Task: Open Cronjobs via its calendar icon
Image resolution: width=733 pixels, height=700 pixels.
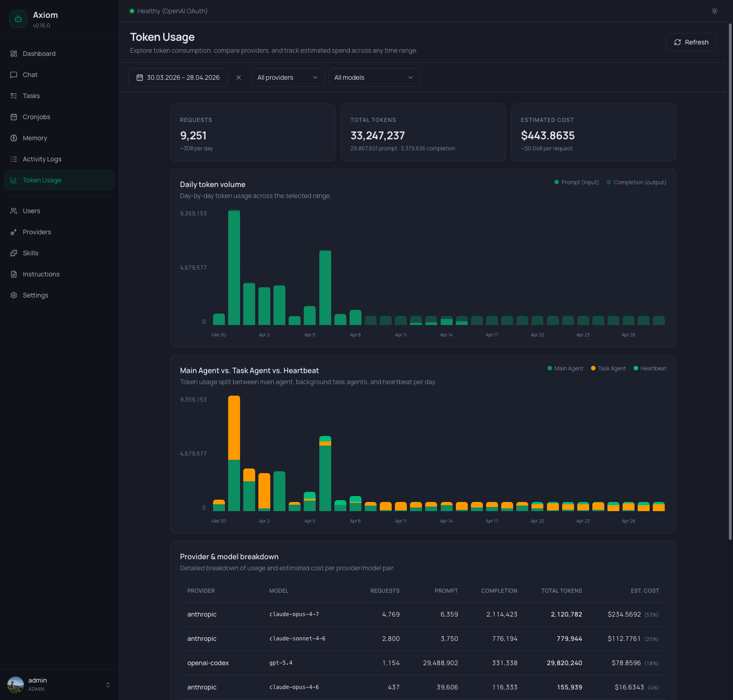Action: click(14, 117)
